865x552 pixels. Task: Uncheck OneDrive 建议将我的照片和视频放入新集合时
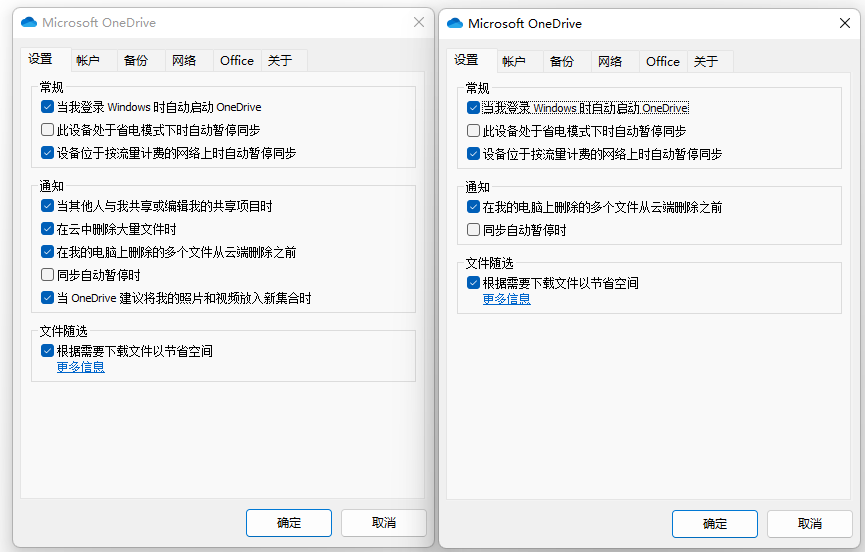click(47, 298)
